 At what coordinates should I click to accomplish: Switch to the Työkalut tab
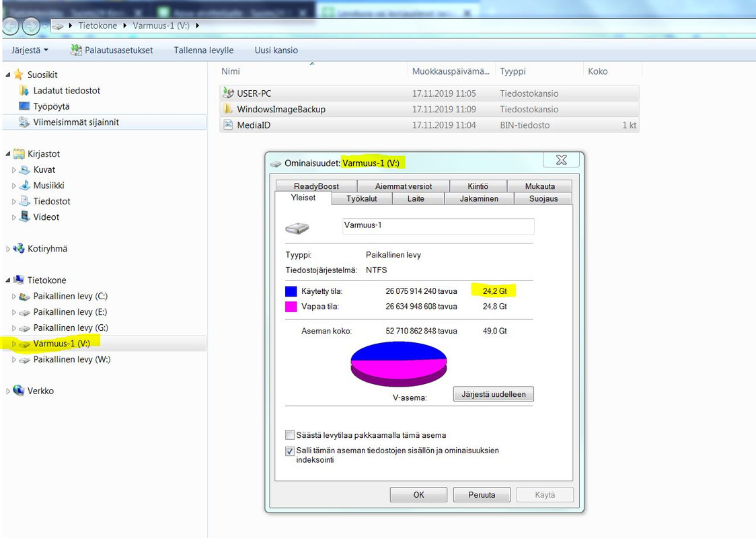(362, 198)
